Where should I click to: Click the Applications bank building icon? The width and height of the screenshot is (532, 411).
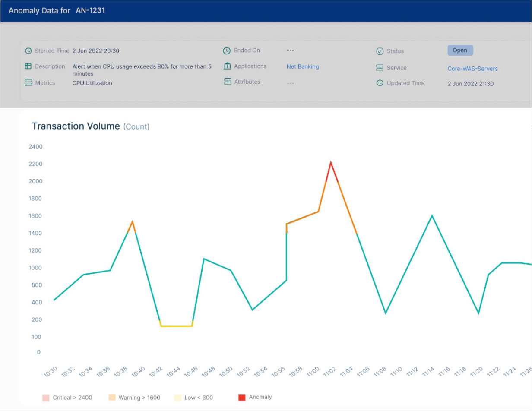coord(228,66)
